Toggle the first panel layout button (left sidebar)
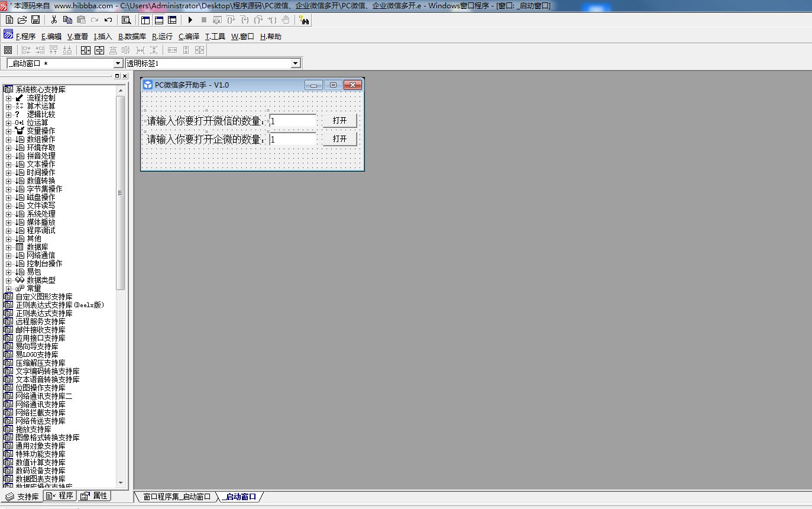Image resolution: width=812 pixels, height=509 pixels. 145,20
